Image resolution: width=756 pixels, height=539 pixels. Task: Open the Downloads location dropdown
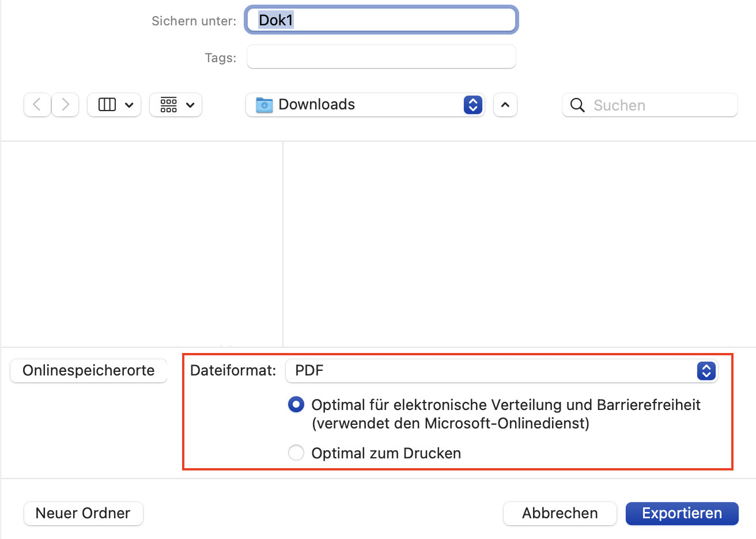coord(472,105)
